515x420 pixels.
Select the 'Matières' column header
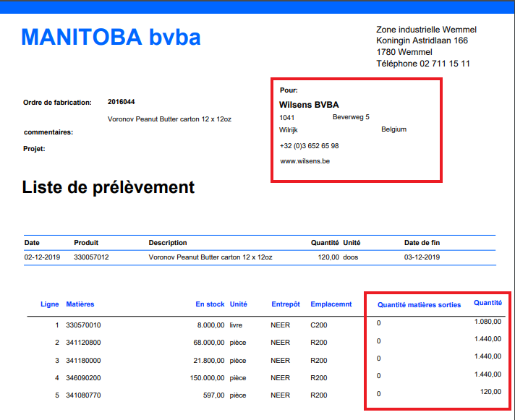pyautogui.click(x=80, y=304)
